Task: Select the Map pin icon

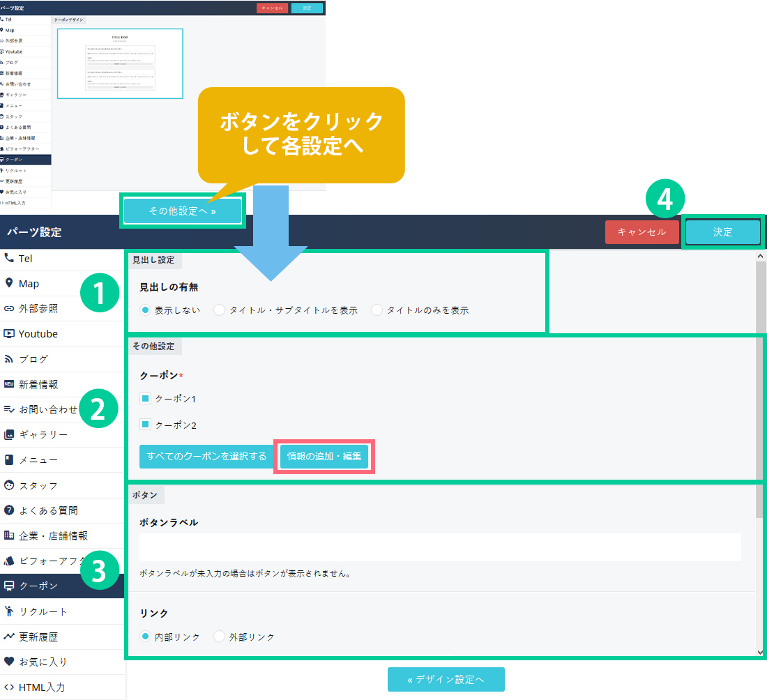Action: click(9, 283)
